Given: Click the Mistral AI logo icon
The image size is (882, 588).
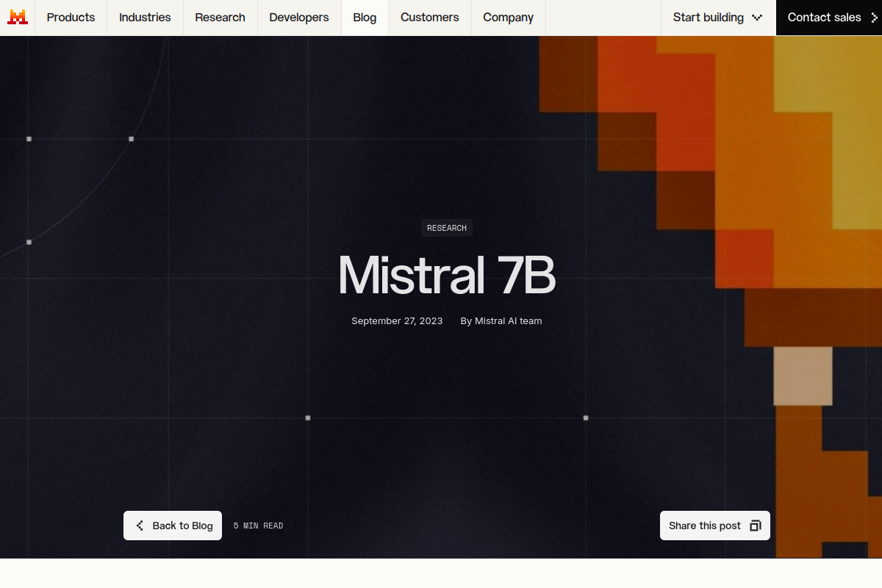Looking at the screenshot, I should point(18,17).
